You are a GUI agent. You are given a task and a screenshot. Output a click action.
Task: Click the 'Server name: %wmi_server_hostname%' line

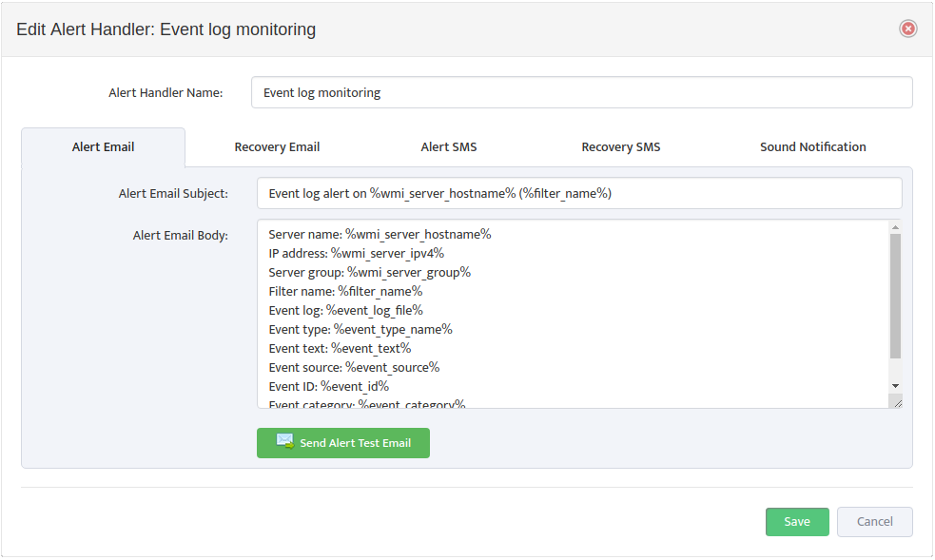tap(380, 235)
